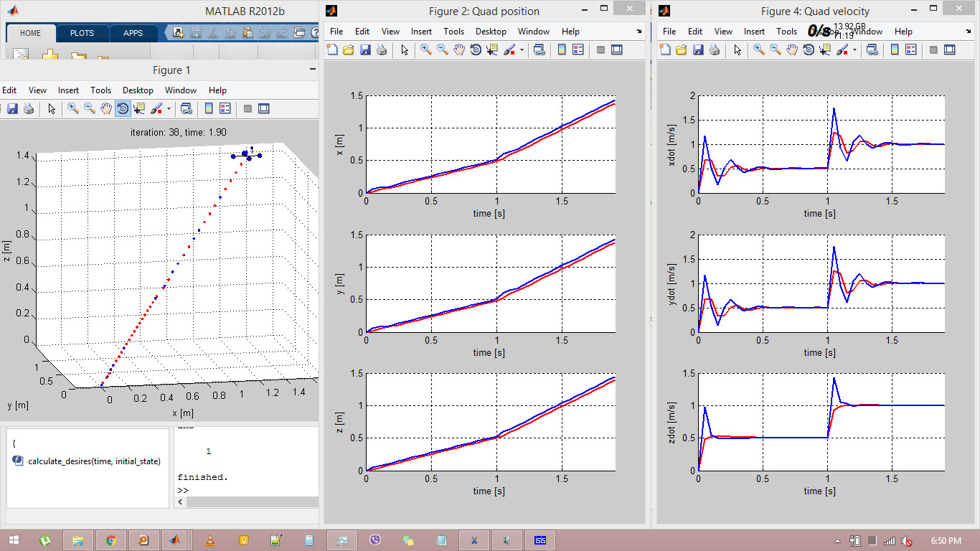Image resolution: width=980 pixels, height=551 pixels.
Task: Open the Tools menu in Figure 2
Action: point(453,32)
